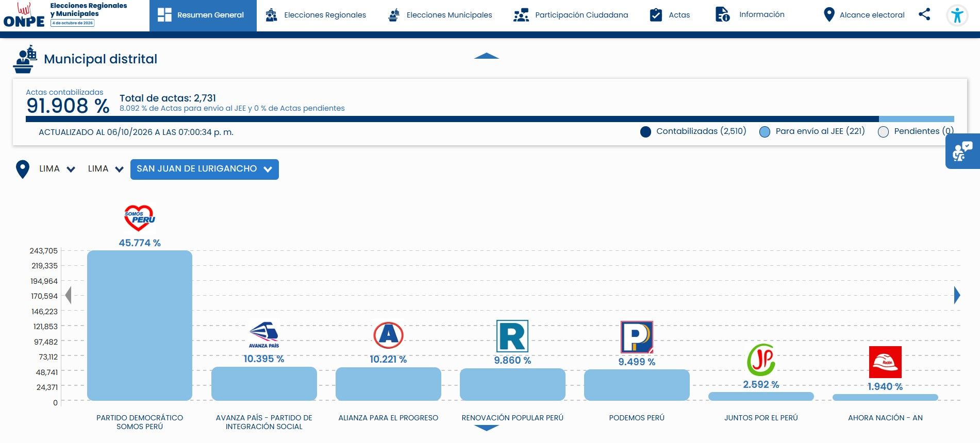Advance chart with the right arrow

tap(957, 295)
